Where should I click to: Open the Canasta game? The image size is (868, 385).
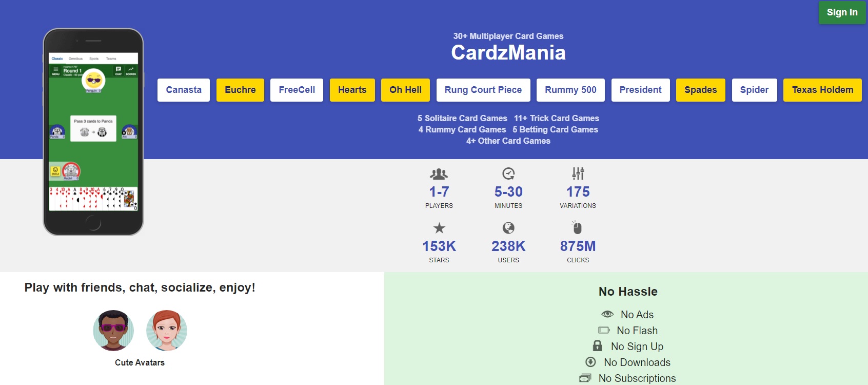click(184, 90)
